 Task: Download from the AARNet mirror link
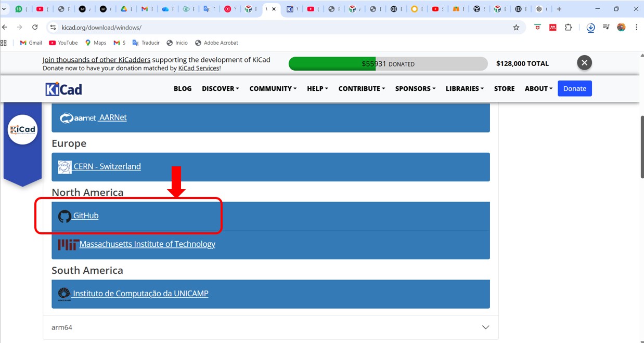point(113,118)
